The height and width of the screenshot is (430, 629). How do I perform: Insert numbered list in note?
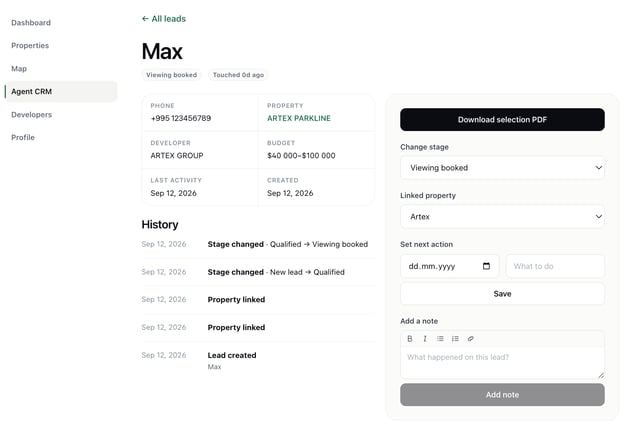coord(455,339)
